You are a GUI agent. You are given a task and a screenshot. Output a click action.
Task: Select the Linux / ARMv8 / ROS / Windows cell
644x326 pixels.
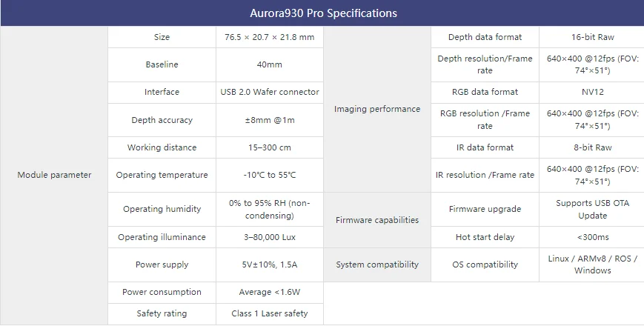point(592,265)
